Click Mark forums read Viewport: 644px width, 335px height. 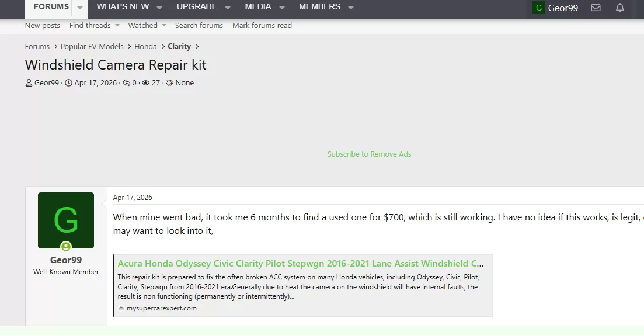tap(262, 26)
